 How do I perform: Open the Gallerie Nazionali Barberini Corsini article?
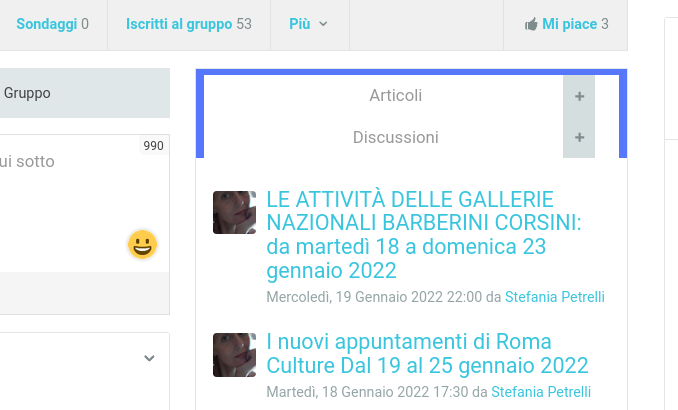424,235
